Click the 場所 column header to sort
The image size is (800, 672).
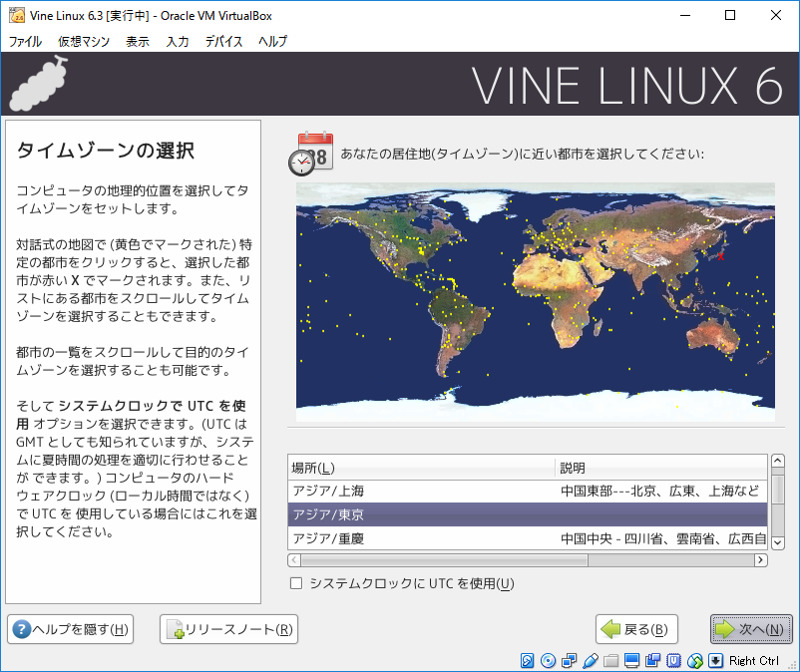(x=421, y=468)
